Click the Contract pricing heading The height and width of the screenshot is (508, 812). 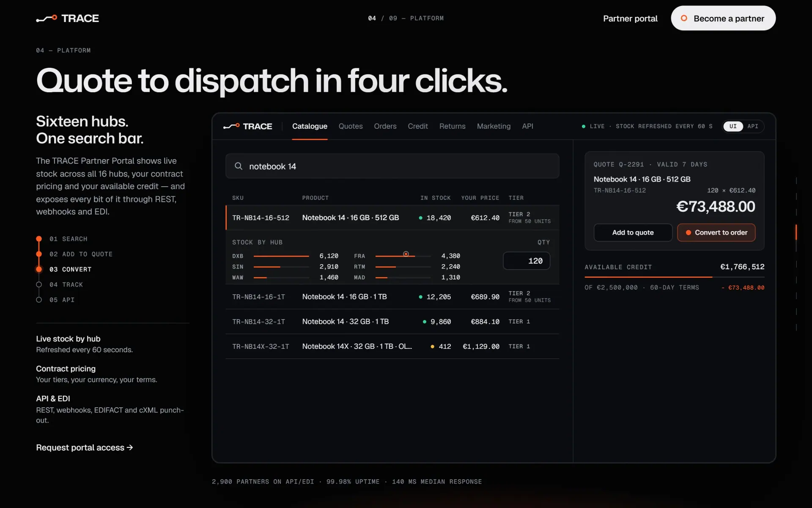[x=66, y=369]
